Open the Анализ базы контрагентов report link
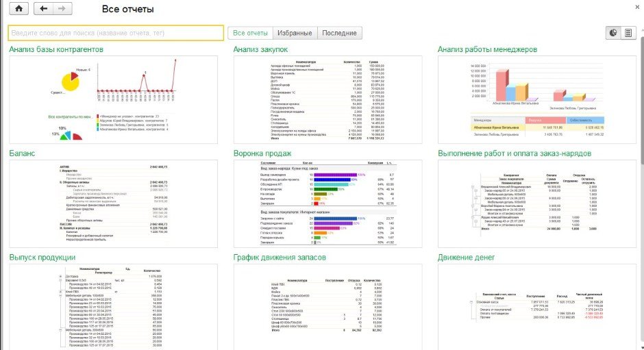644x350 pixels. (56, 50)
